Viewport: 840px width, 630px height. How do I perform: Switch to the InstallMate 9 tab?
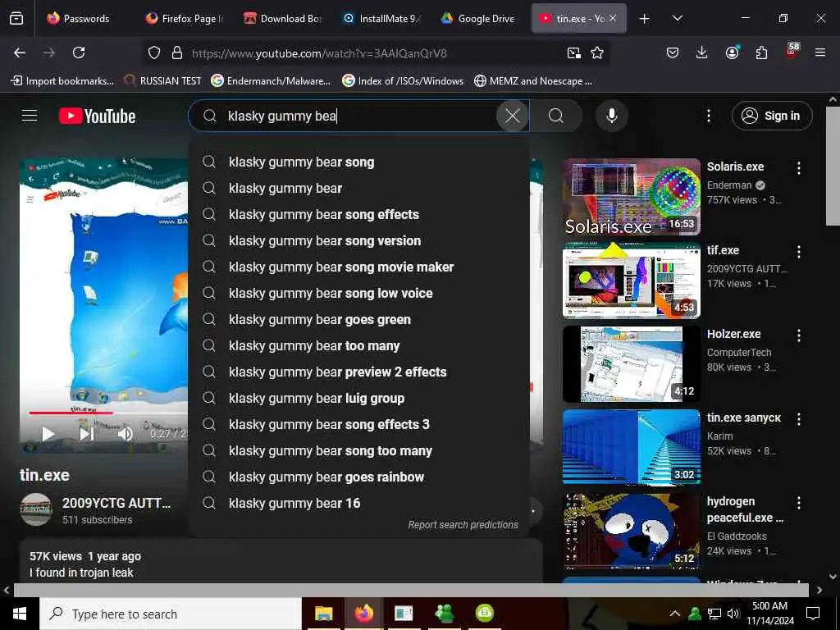point(382,18)
